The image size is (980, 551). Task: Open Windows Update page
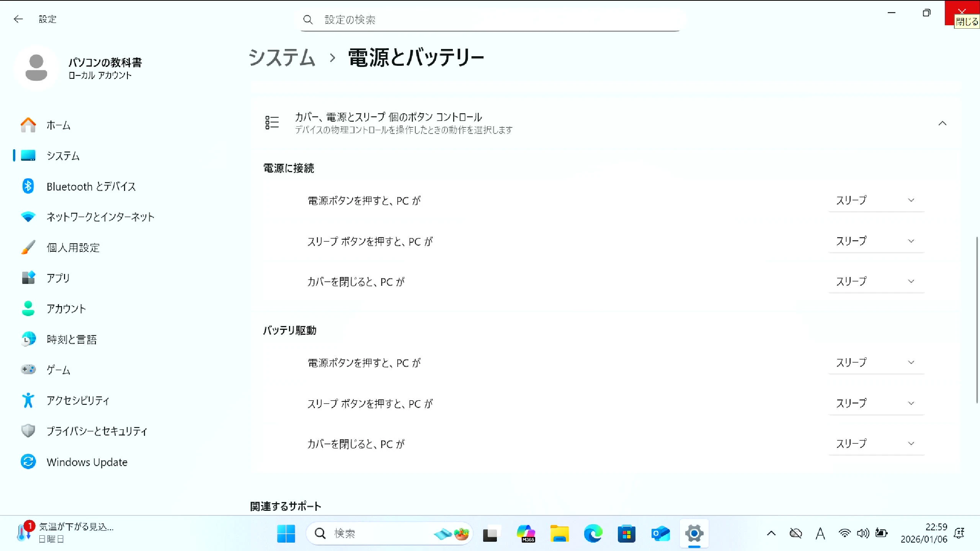[x=87, y=462]
